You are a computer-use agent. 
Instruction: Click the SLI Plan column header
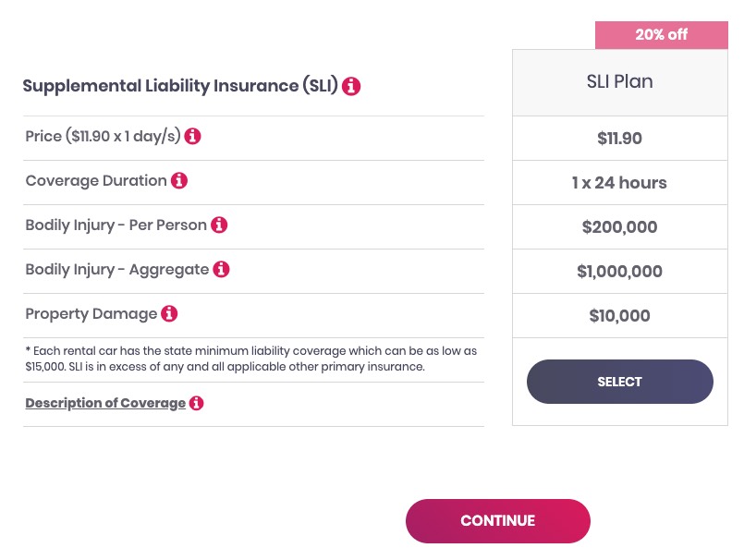[x=619, y=82]
